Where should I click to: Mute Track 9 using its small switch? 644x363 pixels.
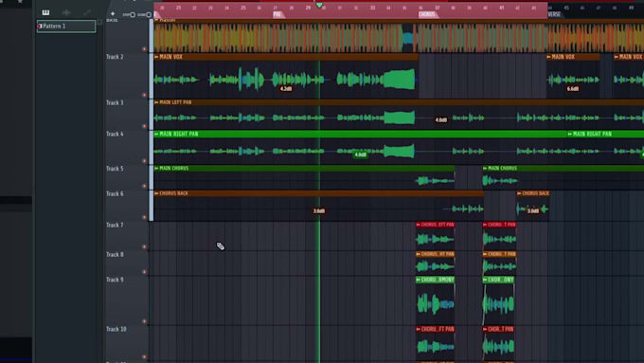pos(144,321)
